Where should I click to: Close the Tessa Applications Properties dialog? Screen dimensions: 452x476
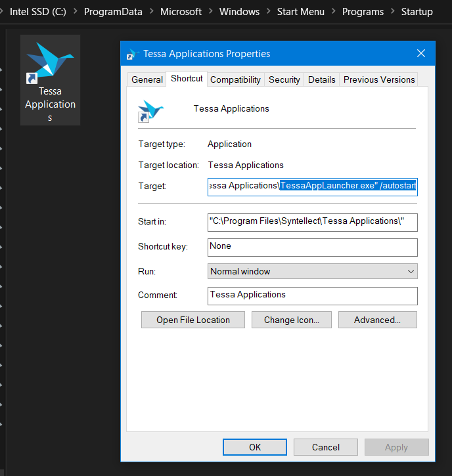coord(420,53)
